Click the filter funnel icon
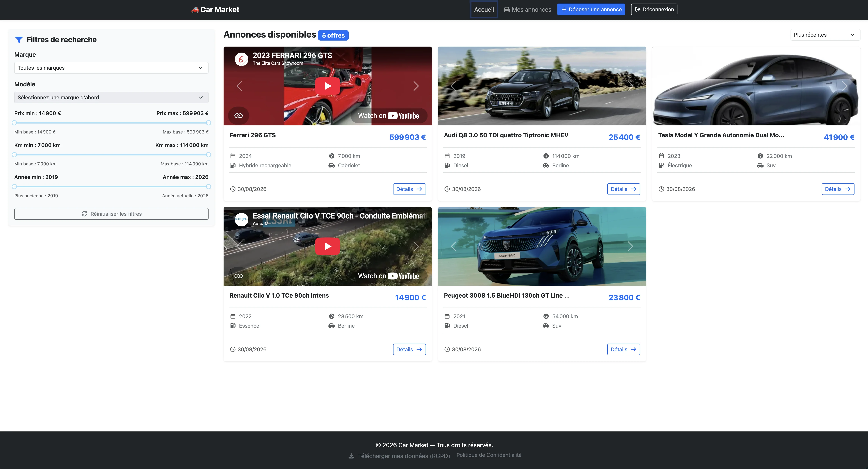The width and height of the screenshot is (868, 469). coord(19,40)
